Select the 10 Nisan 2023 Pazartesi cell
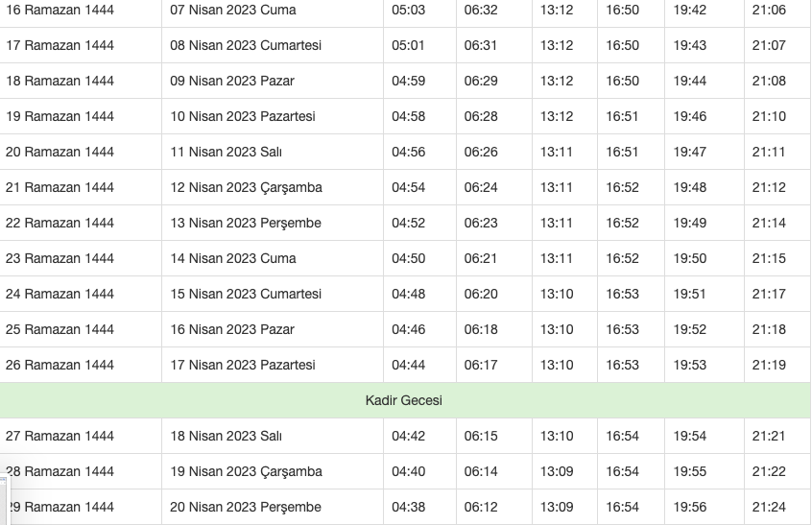The image size is (812, 525). click(x=243, y=116)
